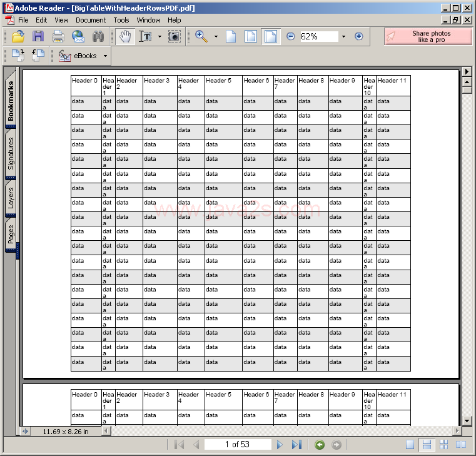Click vertical scrollbar down arrow

pyautogui.click(x=467, y=421)
